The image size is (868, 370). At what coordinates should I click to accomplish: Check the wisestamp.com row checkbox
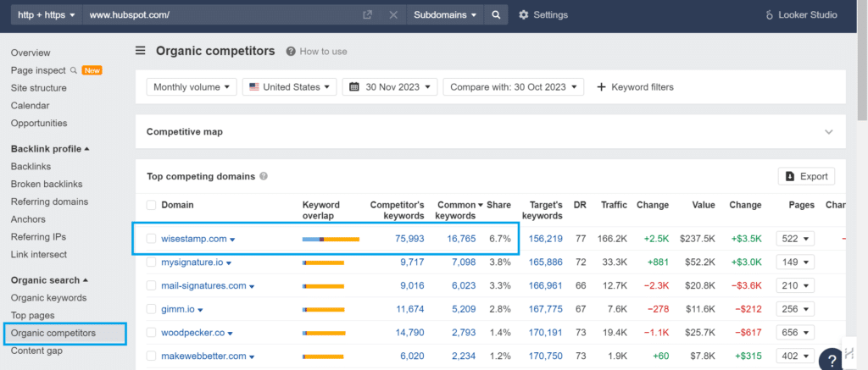151,239
